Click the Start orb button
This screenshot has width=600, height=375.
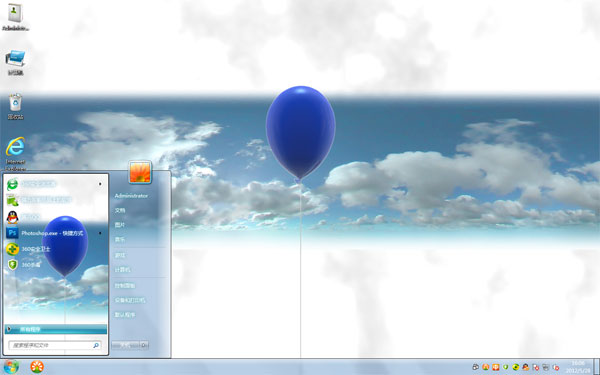pyautogui.click(x=11, y=367)
